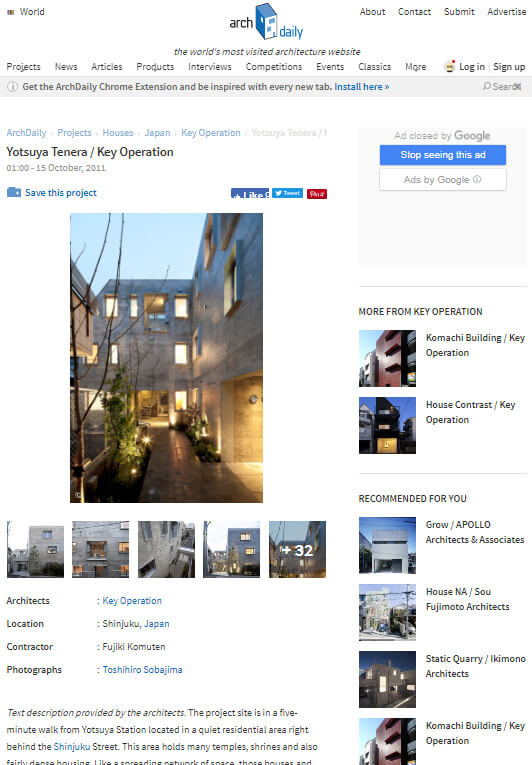532x765 pixels.
Task: Click the ArchDaily logo icon
Action: 266,22
